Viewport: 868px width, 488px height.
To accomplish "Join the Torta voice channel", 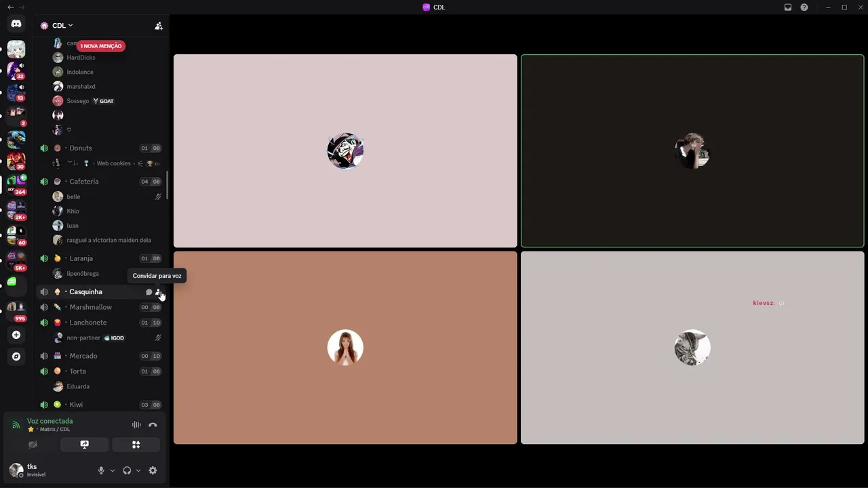I will click(100, 371).
